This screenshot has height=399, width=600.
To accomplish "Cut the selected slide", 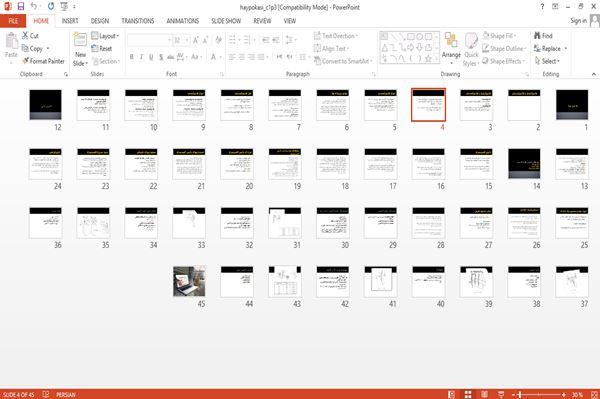I will point(30,36).
